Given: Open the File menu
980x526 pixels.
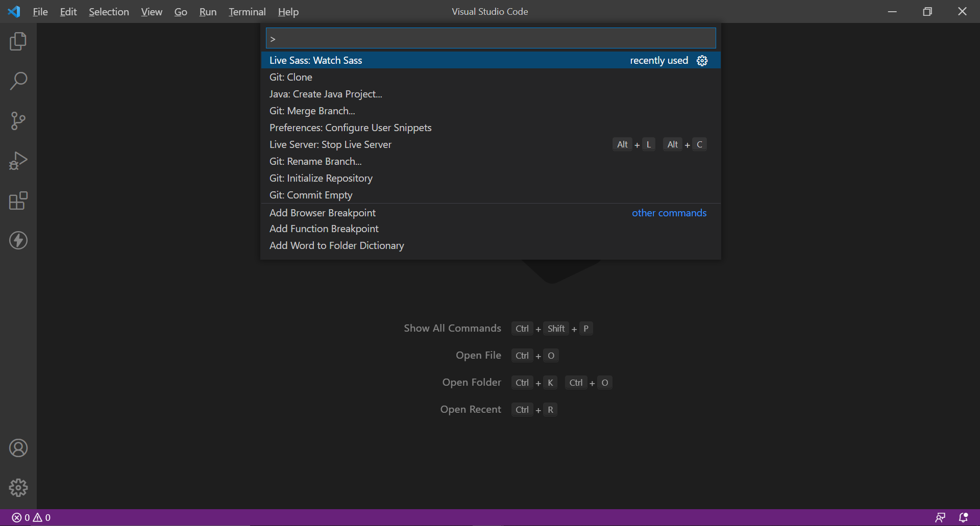Looking at the screenshot, I should coord(40,12).
